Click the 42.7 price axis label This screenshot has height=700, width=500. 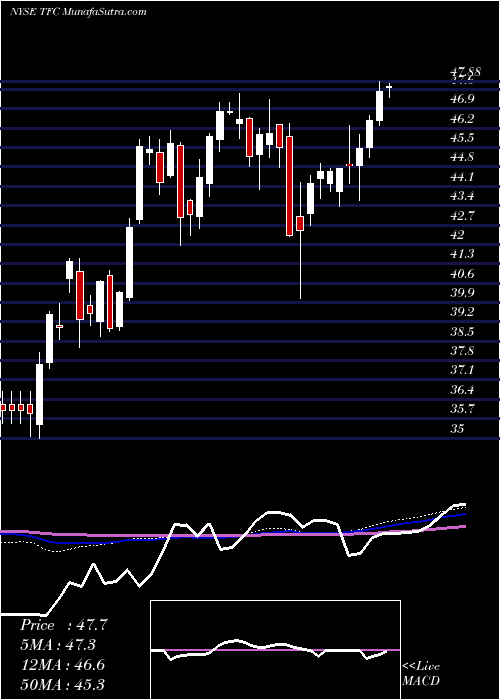pos(463,215)
